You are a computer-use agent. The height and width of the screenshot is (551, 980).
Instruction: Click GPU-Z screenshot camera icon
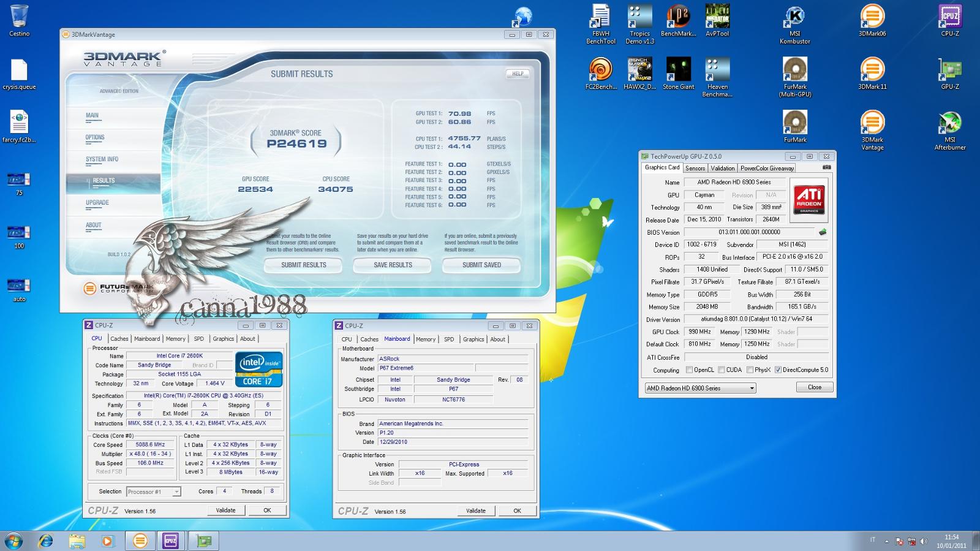[826, 167]
